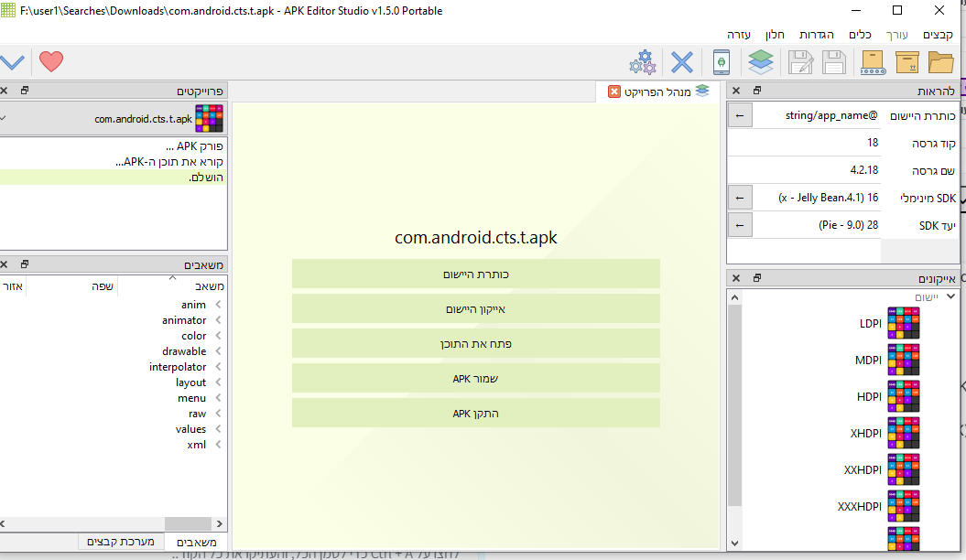Open settings with the gears icon
Screen dimensions: 966x560
click(x=643, y=62)
